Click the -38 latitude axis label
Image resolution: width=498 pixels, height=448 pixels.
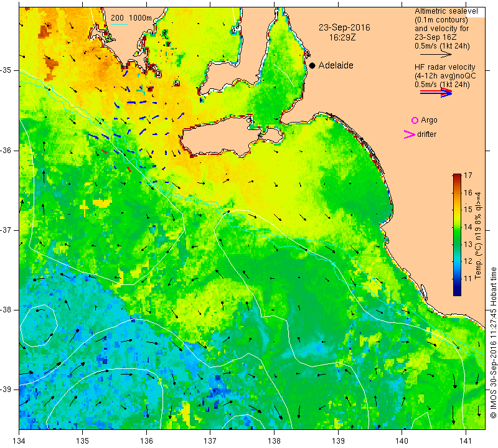[x=6, y=310]
